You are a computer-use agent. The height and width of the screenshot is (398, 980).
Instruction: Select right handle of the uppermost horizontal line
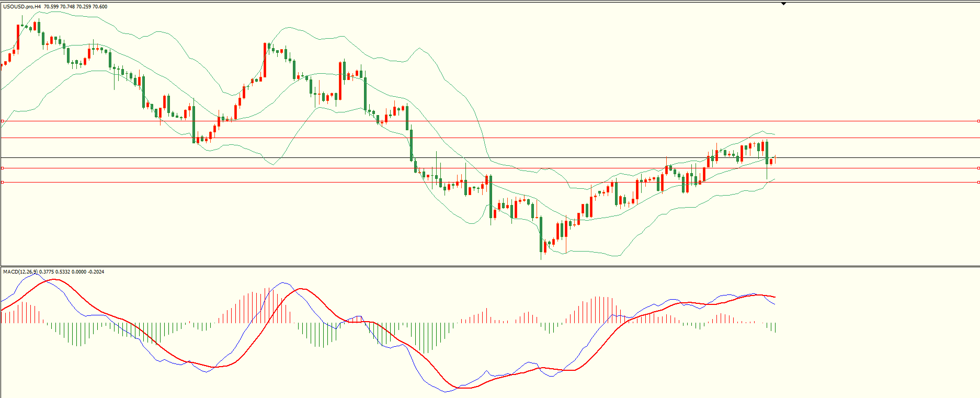(978, 121)
